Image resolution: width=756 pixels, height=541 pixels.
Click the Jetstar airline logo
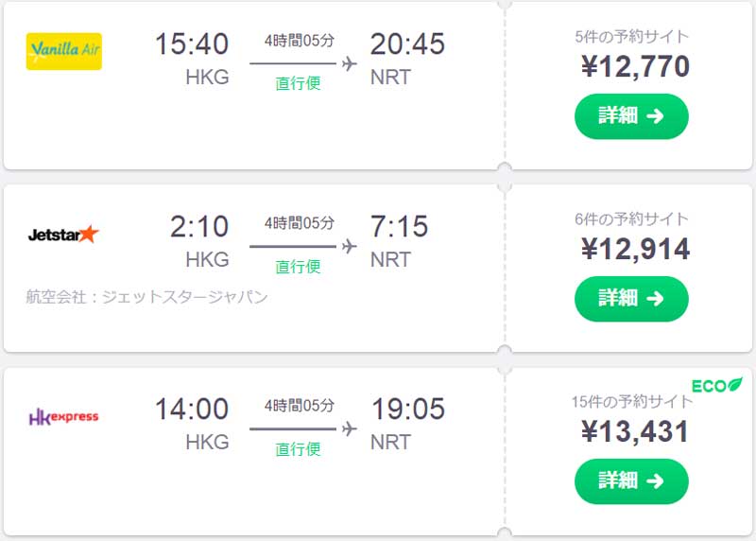63,234
